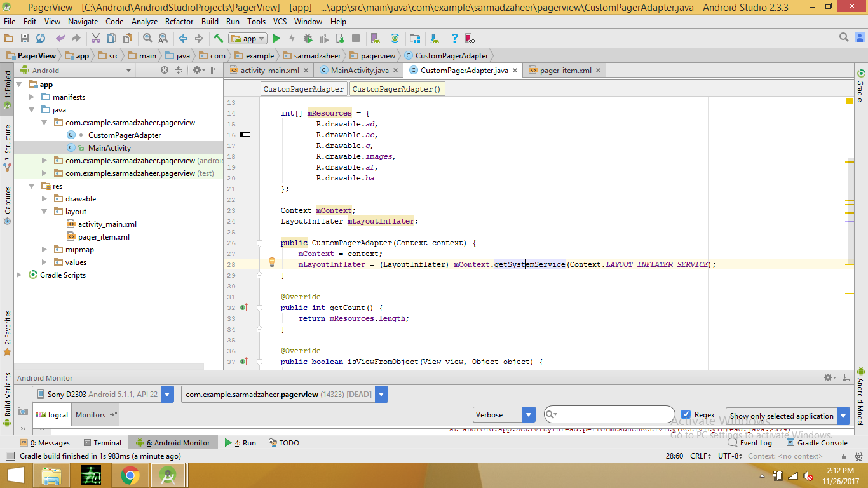The height and width of the screenshot is (488, 868).
Task: Open the Build menu
Action: click(210, 22)
